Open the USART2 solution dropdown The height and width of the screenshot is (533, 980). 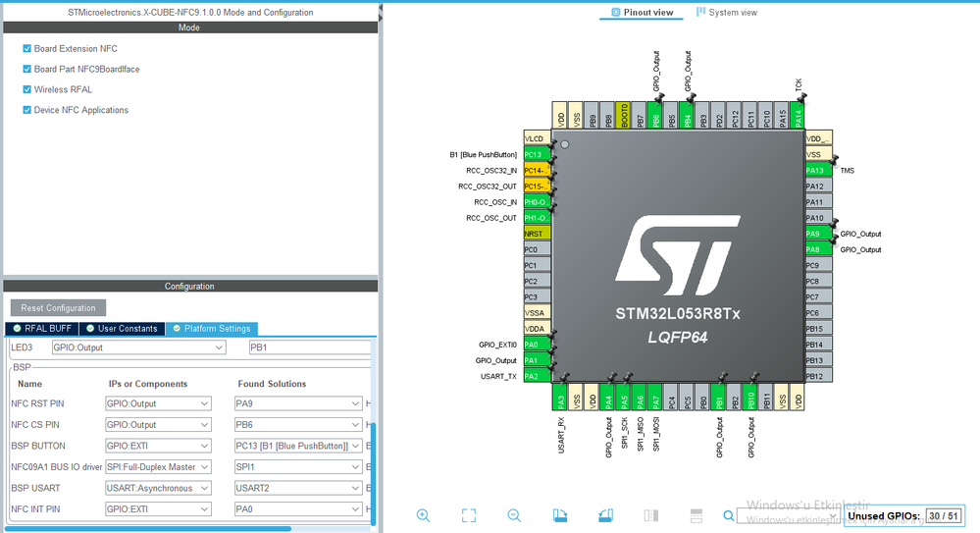point(298,488)
